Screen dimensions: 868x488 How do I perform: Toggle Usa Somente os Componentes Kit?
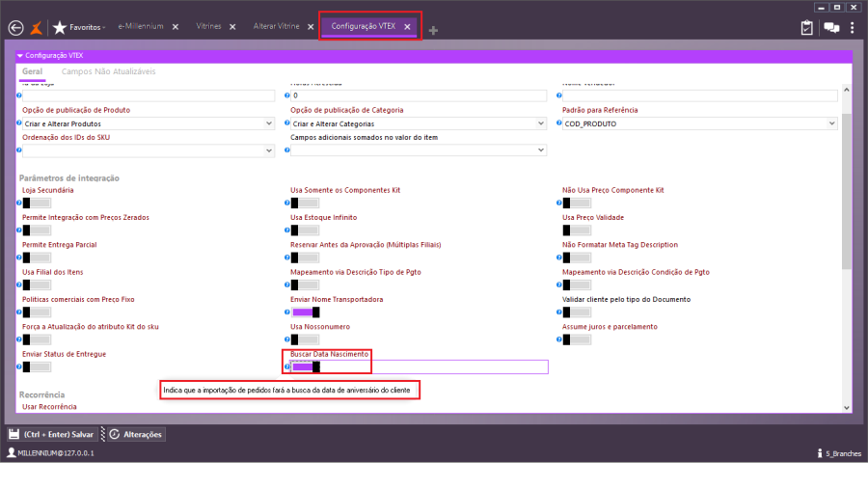point(305,203)
